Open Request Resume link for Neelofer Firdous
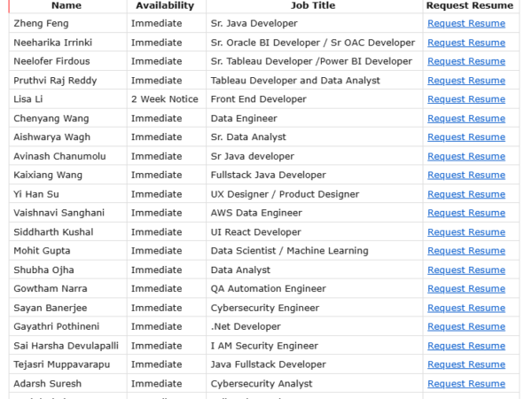This screenshot has height=399, width=532. 466,61
